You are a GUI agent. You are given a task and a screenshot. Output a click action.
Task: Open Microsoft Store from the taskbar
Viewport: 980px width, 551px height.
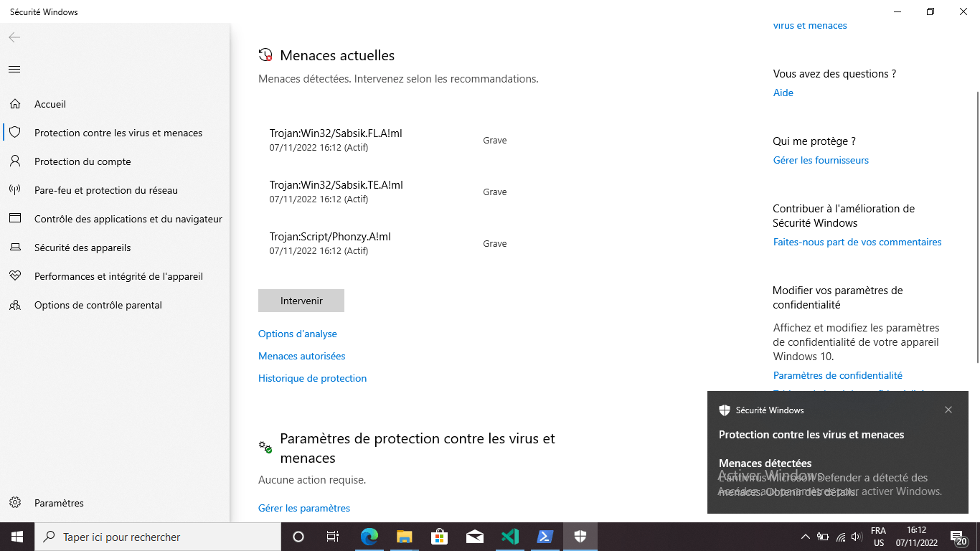coord(440,537)
